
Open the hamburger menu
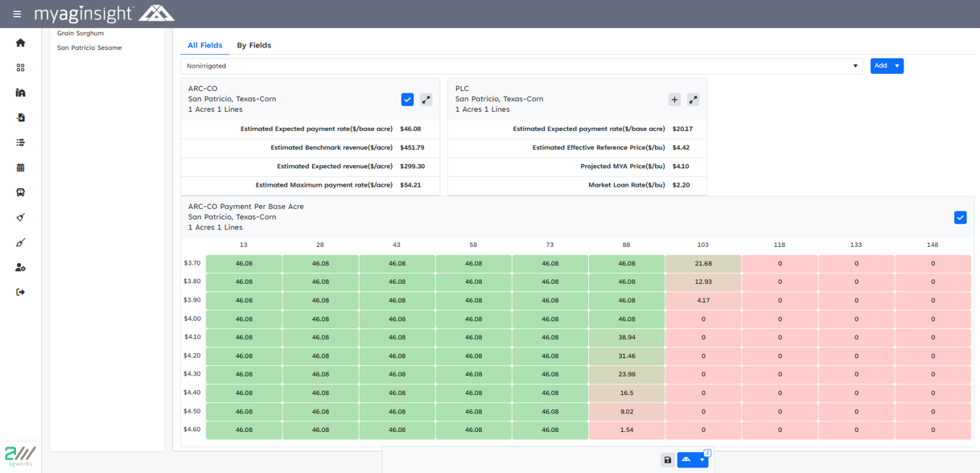(x=17, y=14)
